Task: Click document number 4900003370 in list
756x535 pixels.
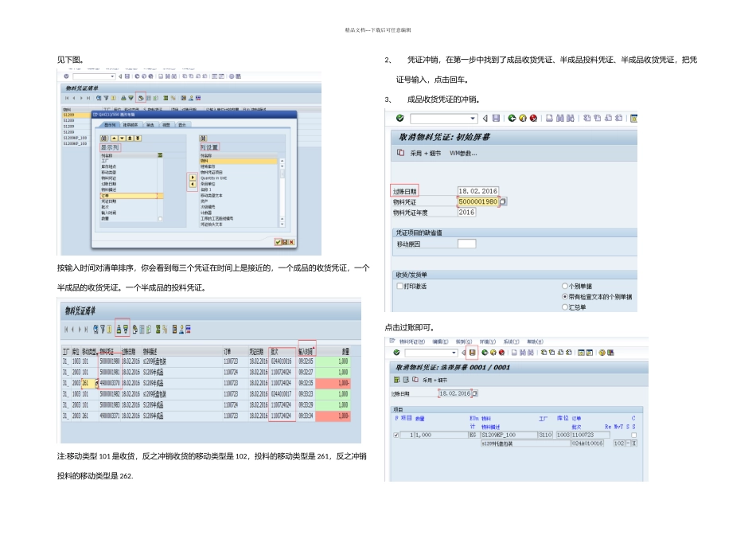Action: [x=110, y=383]
